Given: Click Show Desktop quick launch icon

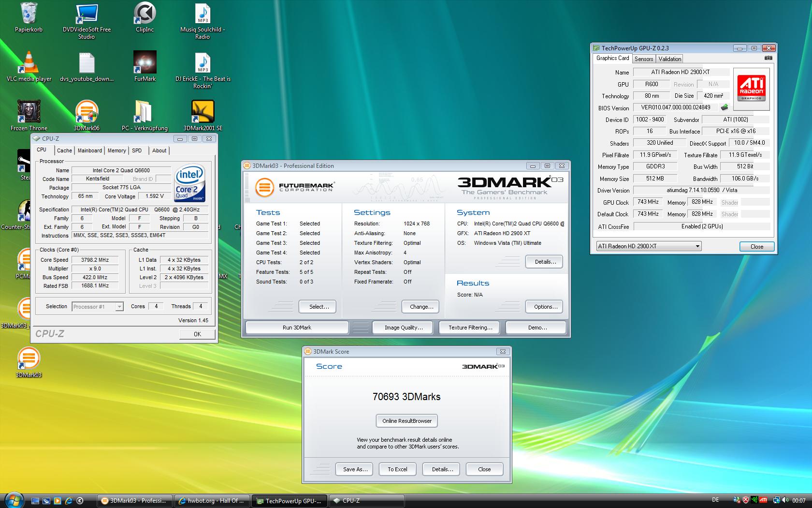Looking at the screenshot, I should click(35, 501).
